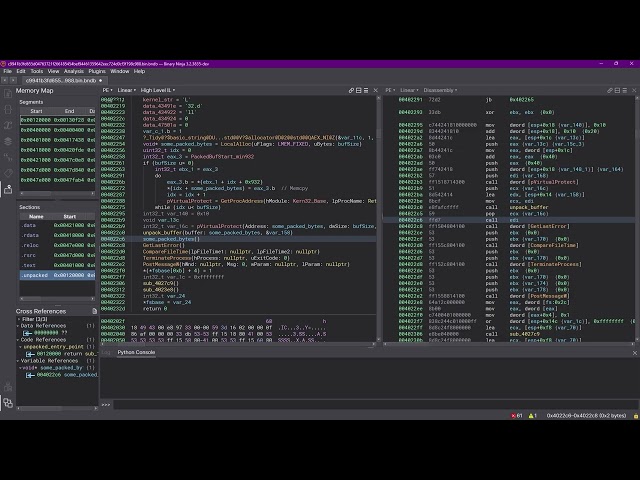
Task: Click the forward navigation arrow
Action: tap(13, 80)
